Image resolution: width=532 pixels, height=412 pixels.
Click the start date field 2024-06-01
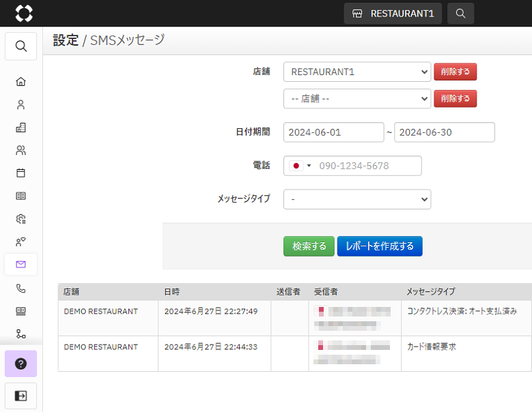tap(333, 132)
